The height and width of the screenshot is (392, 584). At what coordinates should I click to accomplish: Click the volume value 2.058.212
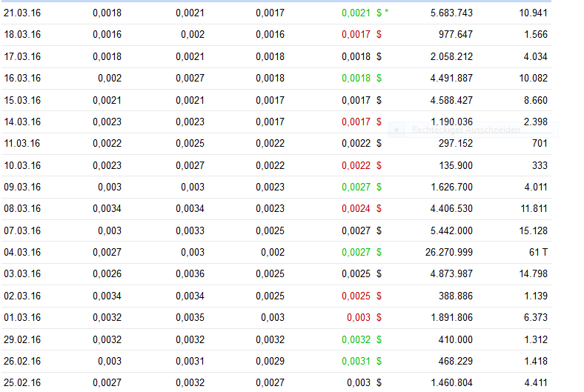[451, 56]
